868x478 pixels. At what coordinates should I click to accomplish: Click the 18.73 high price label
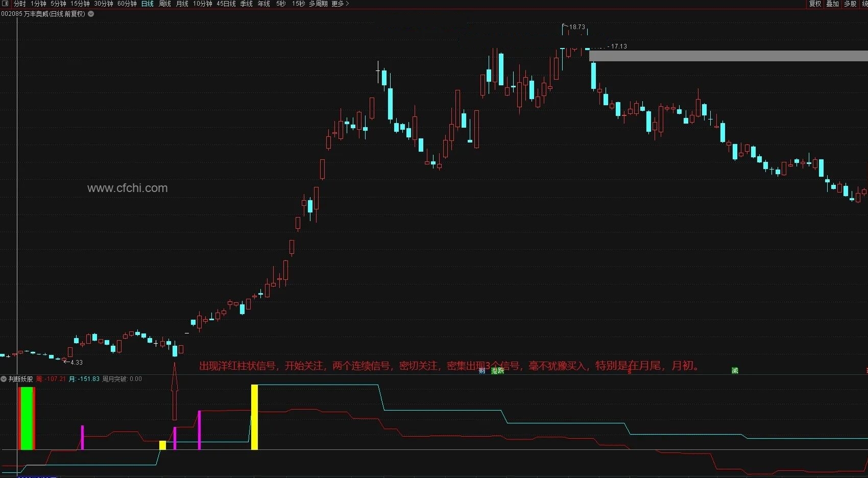coord(577,27)
